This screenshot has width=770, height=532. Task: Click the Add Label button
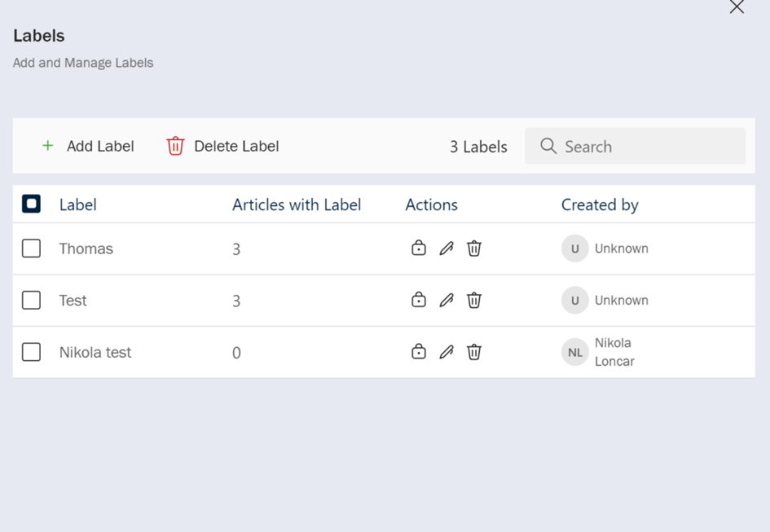coord(88,147)
